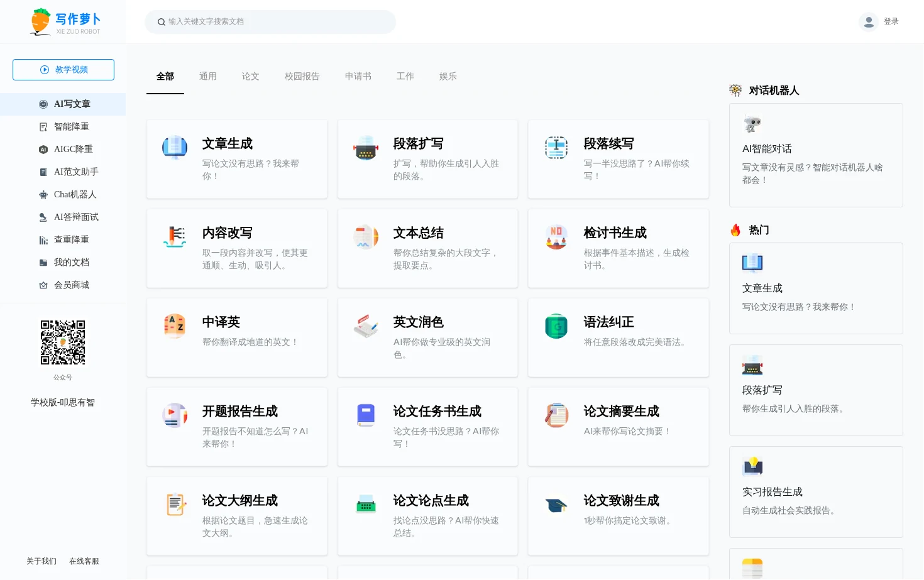This screenshot has height=580, width=924.
Task: Click the 检讨书生成 card icon
Action: (556, 237)
